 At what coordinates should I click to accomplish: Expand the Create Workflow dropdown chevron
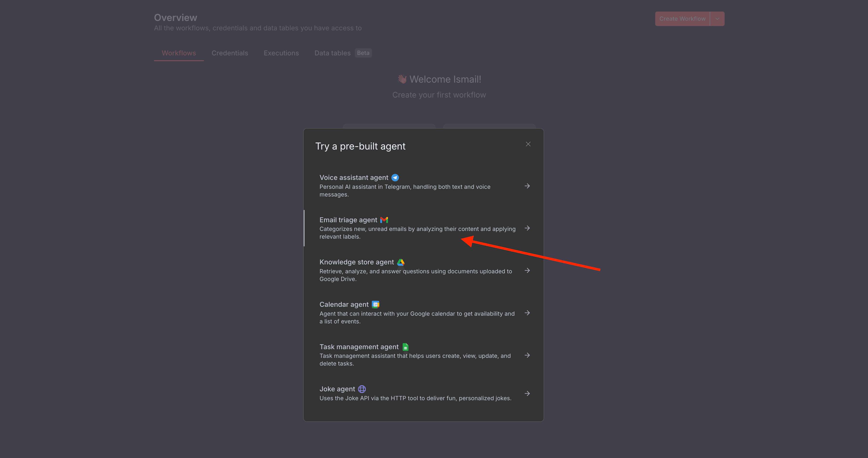[x=717, y=19]
